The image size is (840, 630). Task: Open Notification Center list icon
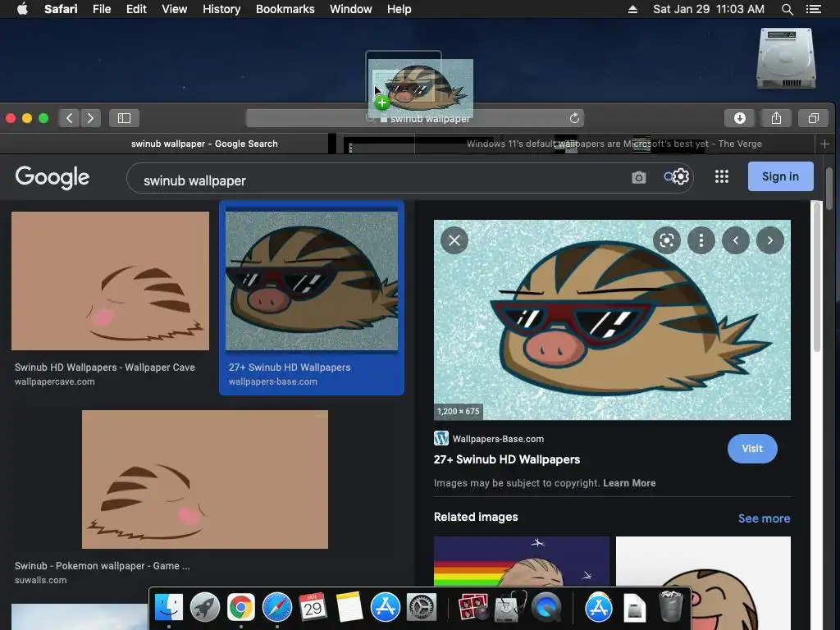813,9
